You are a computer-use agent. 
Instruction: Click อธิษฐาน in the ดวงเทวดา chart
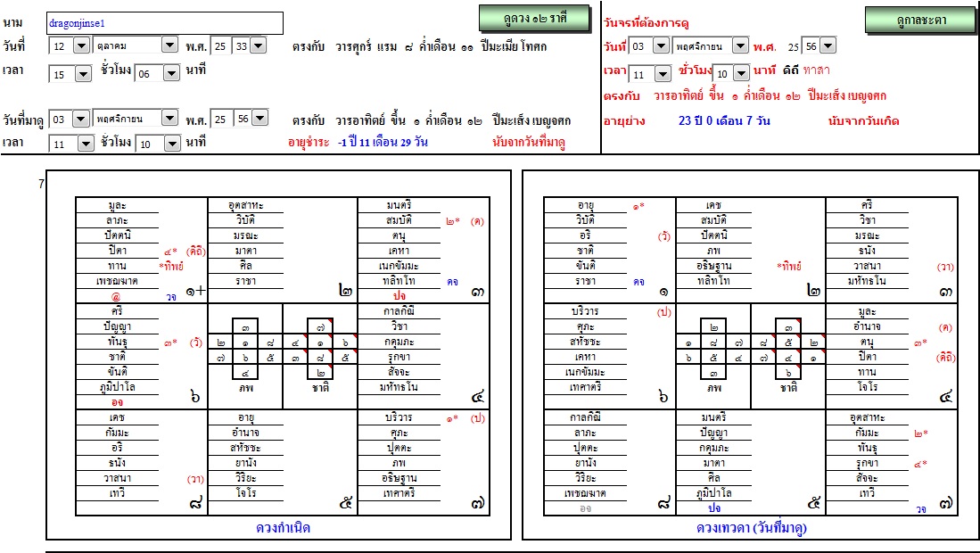(713, 266)
